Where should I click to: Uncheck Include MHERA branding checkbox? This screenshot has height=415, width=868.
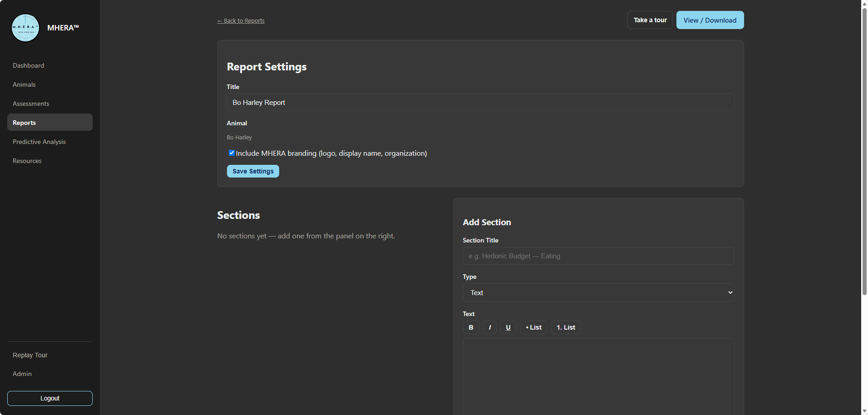click(x=232, y=153)
